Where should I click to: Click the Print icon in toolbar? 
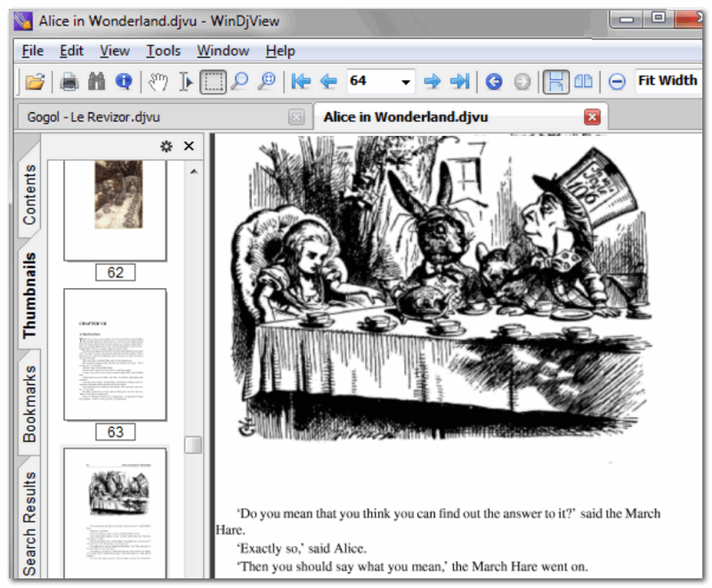69,82
